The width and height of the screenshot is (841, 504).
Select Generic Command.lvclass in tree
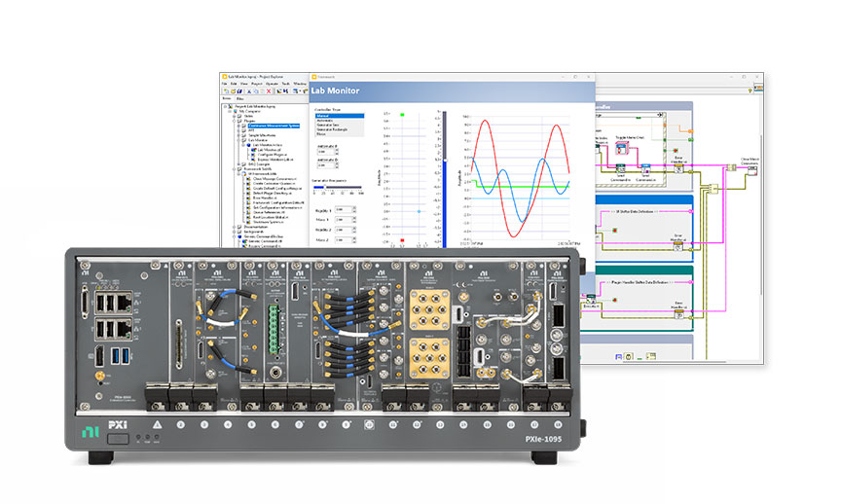click(266, 236)
